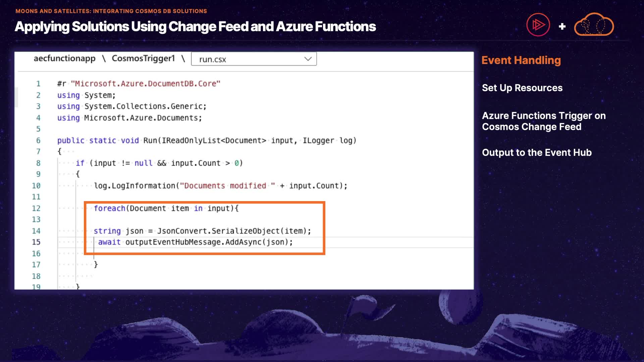Click line number 6 in gutter
Screen dimensions: 644x362
[38, 140]
